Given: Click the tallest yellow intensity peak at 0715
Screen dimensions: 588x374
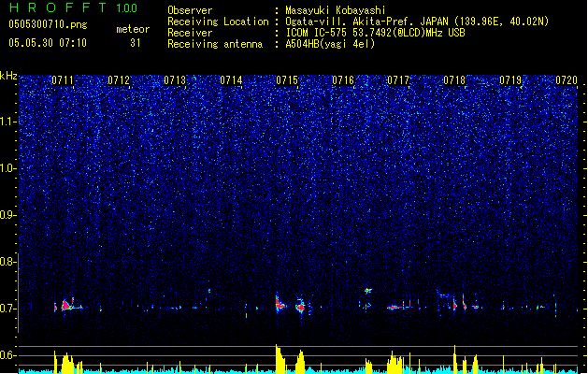Looking at the screenshot, I should tap(279, 359).
